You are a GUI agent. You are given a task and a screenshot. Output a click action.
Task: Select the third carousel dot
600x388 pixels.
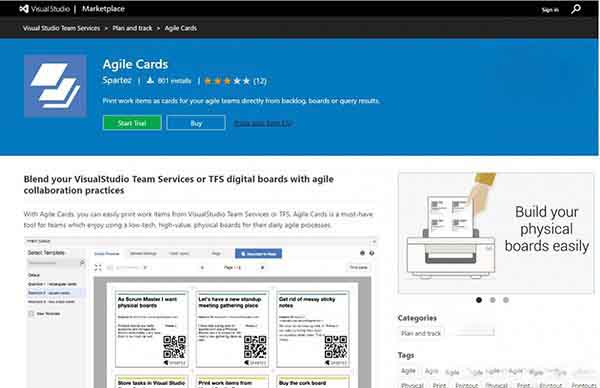coord(506,300)
